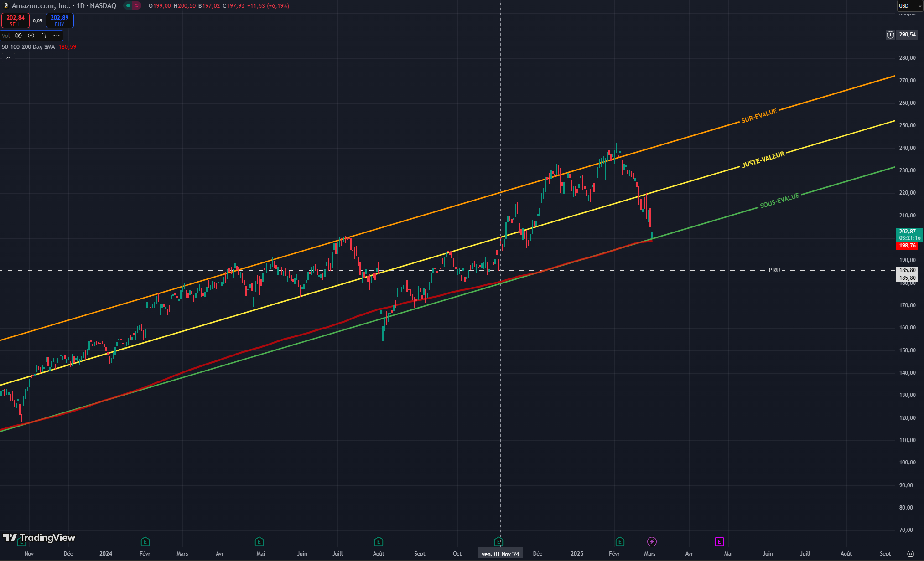924x561 pixels.
Task: Click the spread value 0,05
Action: [37, 21]
